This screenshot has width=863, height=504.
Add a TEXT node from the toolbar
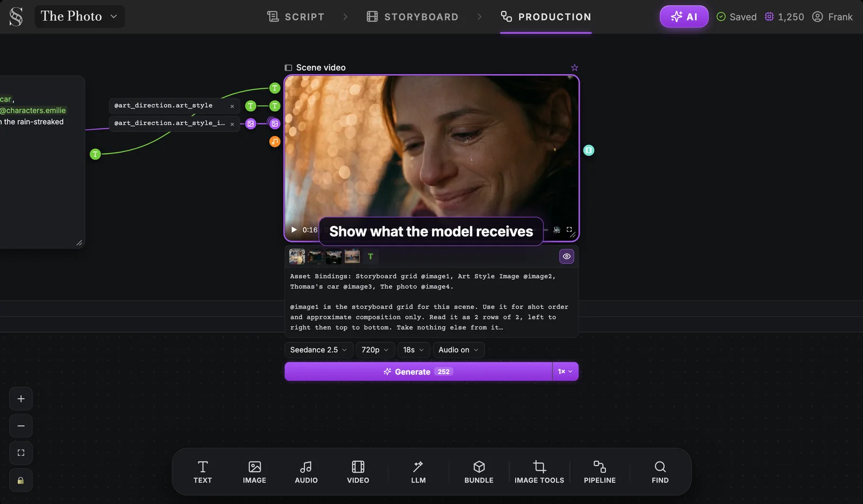point(203,472)
